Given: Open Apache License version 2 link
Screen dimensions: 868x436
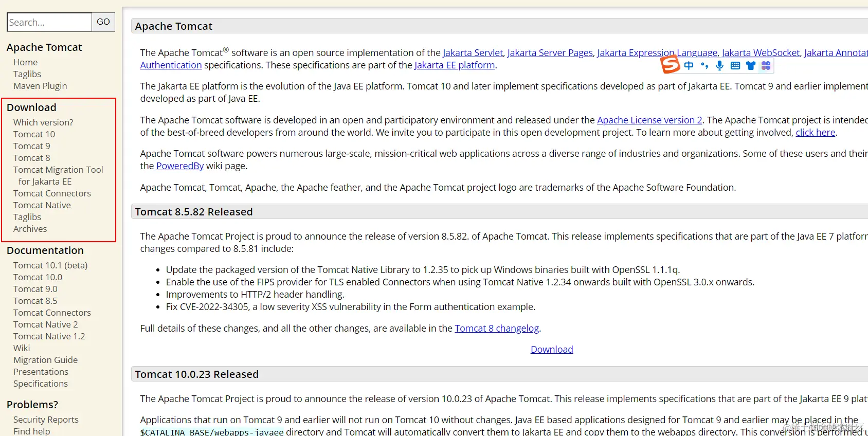Looking at the screenshot, I should pos(649,120).
